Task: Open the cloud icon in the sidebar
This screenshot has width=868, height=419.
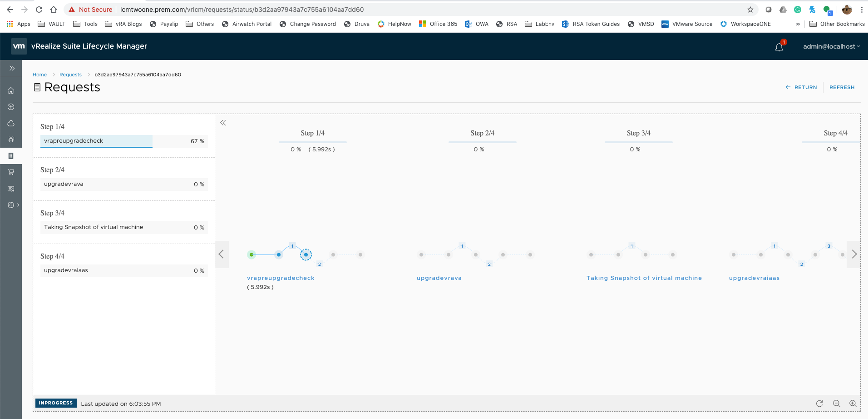Action: (x=11, y=123)
